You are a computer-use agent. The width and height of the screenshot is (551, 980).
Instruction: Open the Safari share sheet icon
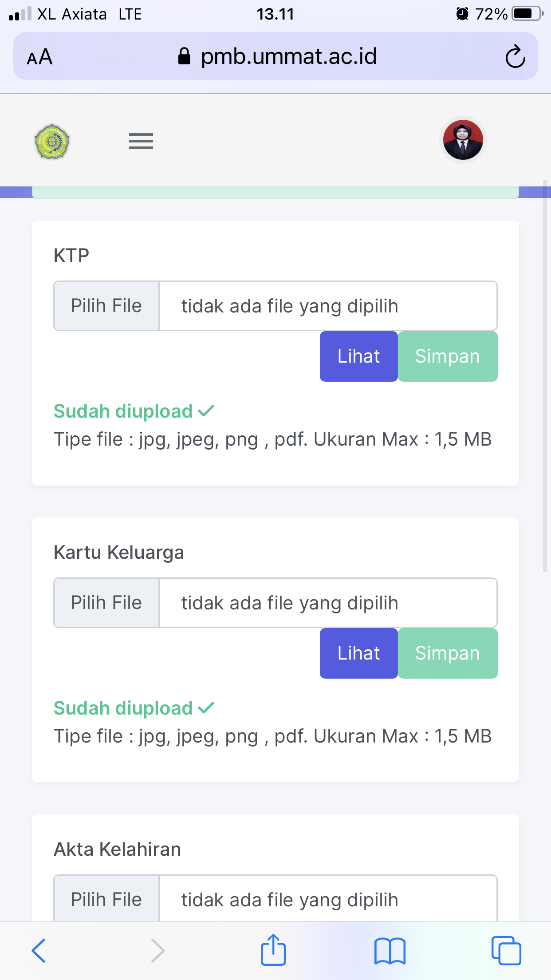pos(273,950)
